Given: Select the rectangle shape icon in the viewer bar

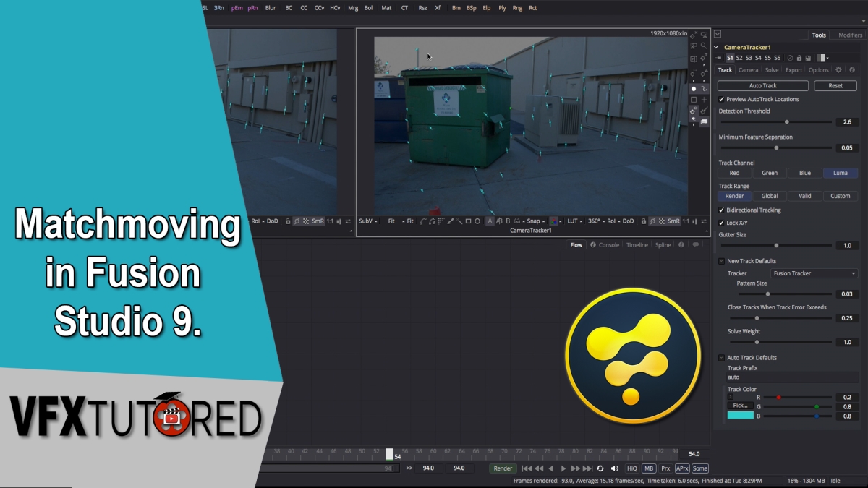Looking at the screenshot, I should [468, 221].
